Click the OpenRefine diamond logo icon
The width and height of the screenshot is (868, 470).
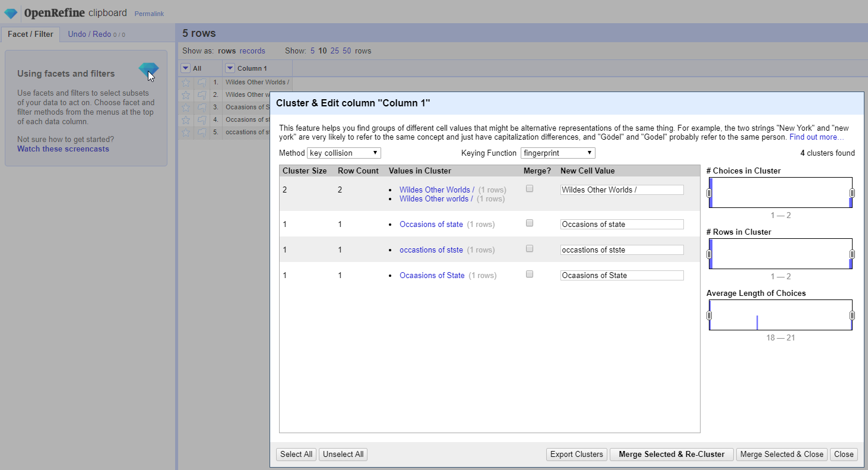tap(11, 13)
